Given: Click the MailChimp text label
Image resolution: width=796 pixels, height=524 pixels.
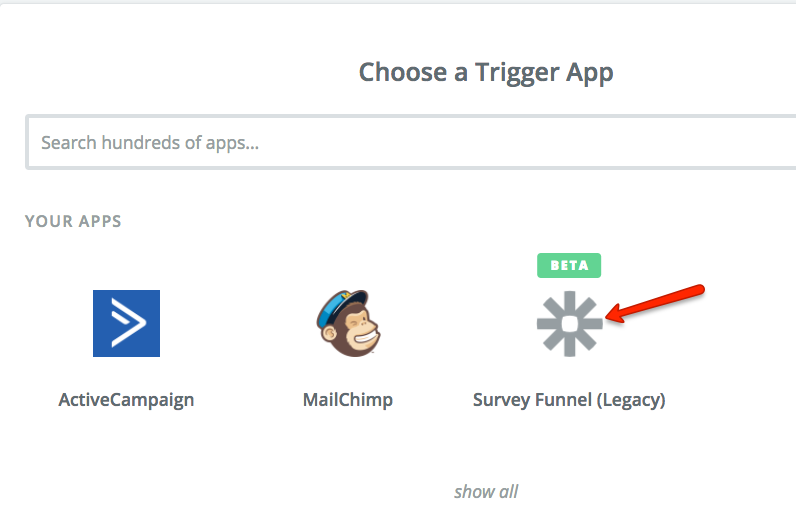Looking at the screenshot, I should [x=347, y=400].
